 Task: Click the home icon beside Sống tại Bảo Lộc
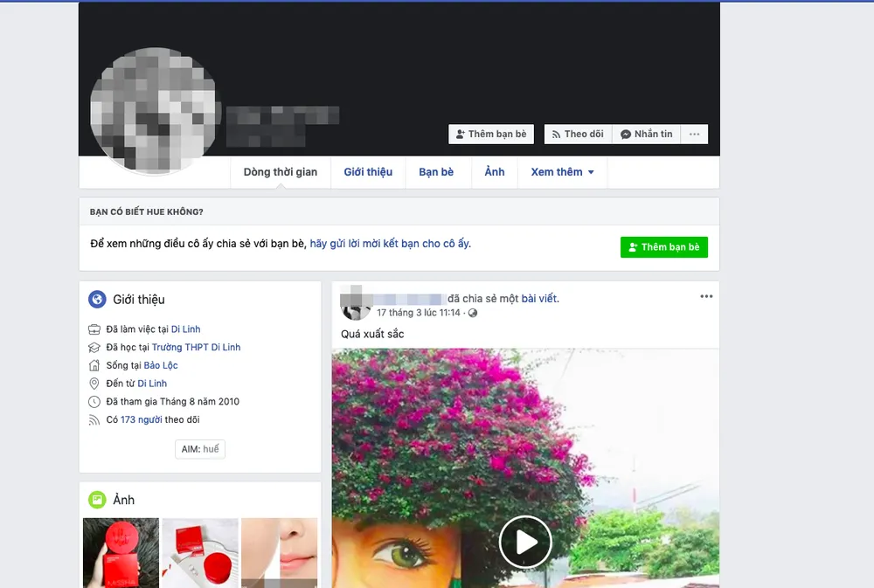(94, 365)
